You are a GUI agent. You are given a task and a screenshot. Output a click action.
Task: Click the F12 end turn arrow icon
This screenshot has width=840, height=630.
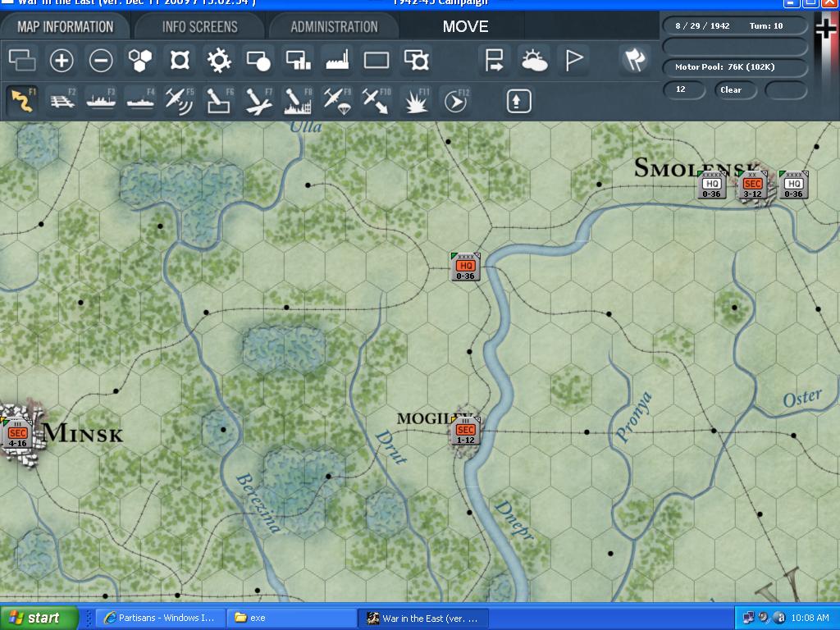tap(456, 101)
